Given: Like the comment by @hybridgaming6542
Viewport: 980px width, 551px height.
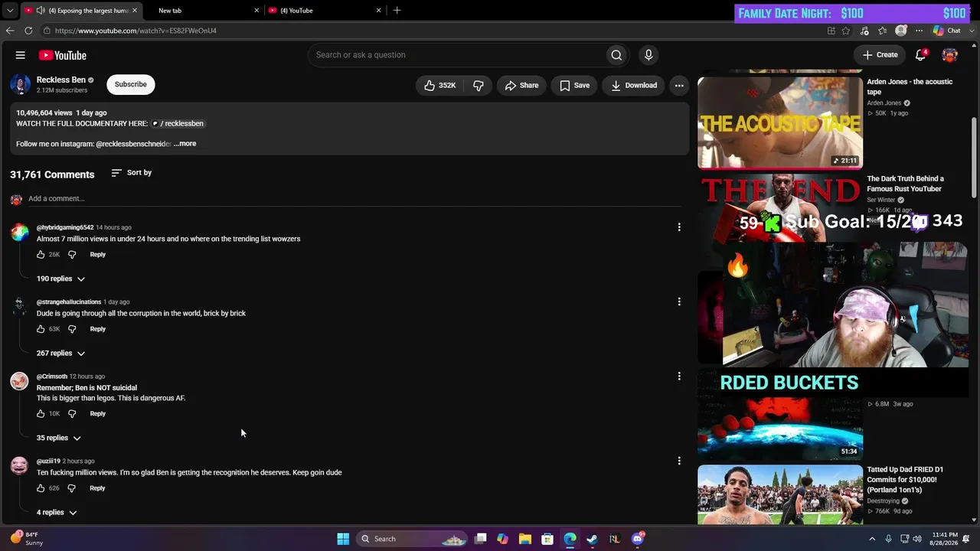Looking at the screenshot, I should (41, 255).
